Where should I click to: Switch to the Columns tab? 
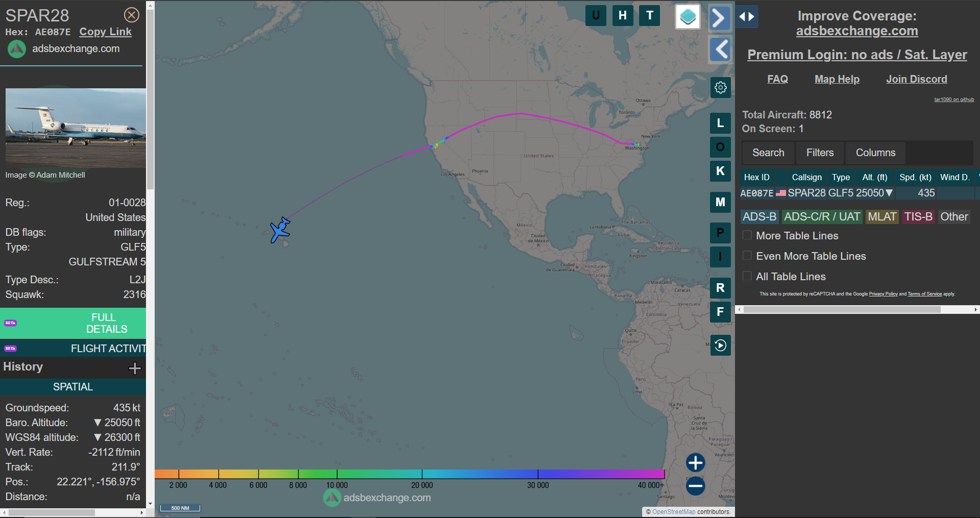coord(875,153)
